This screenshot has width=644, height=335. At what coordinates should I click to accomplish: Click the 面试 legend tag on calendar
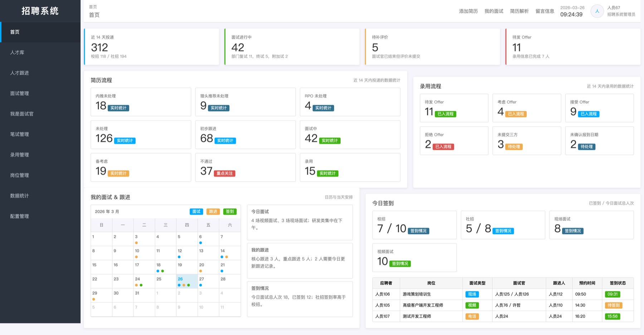(x=196, y=211)
